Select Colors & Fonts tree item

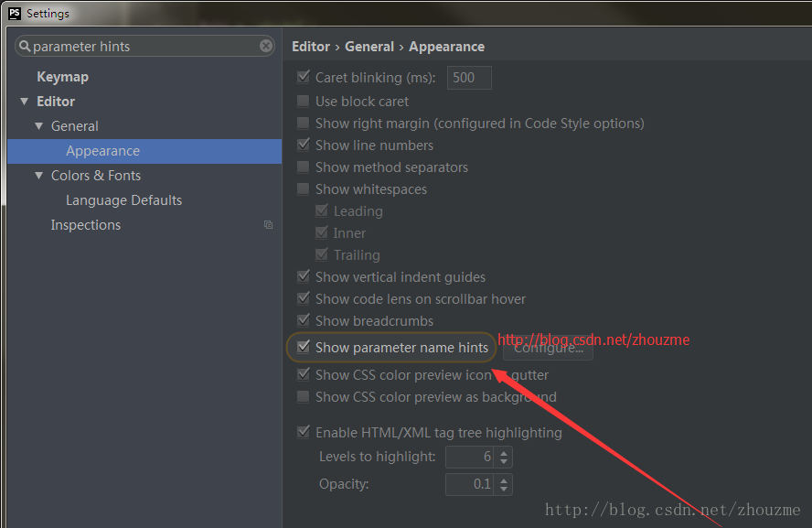coord(96,176)
